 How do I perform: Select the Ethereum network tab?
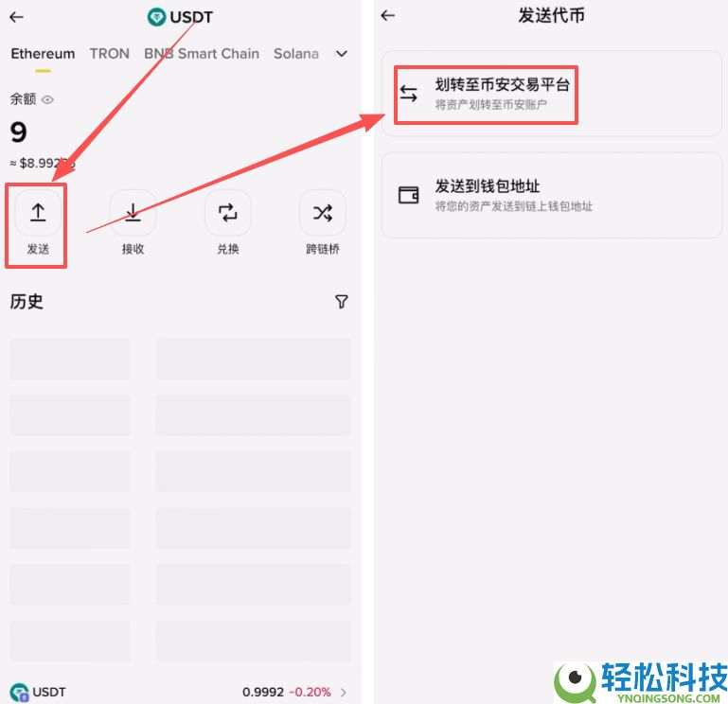(x=43, y=54)
